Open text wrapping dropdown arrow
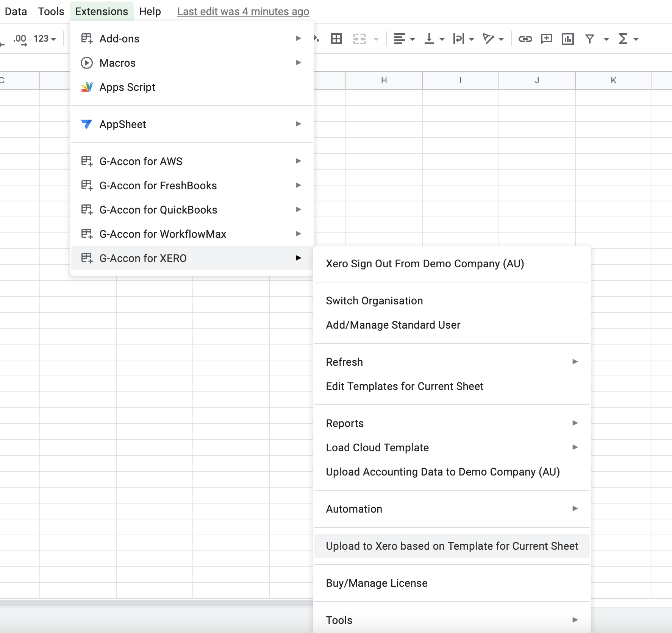Viewport: 672px width, 633px height. [x=471, y=39]
